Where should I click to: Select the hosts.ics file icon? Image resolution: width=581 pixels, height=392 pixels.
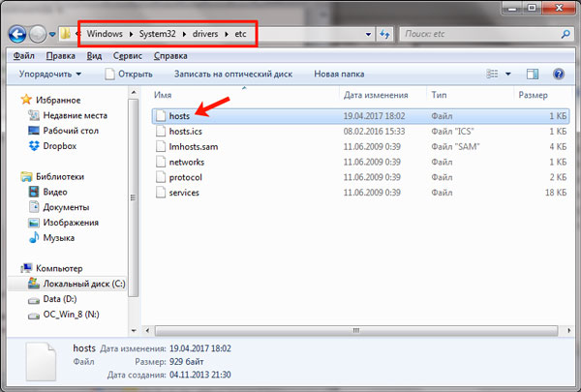click(160, 131)
